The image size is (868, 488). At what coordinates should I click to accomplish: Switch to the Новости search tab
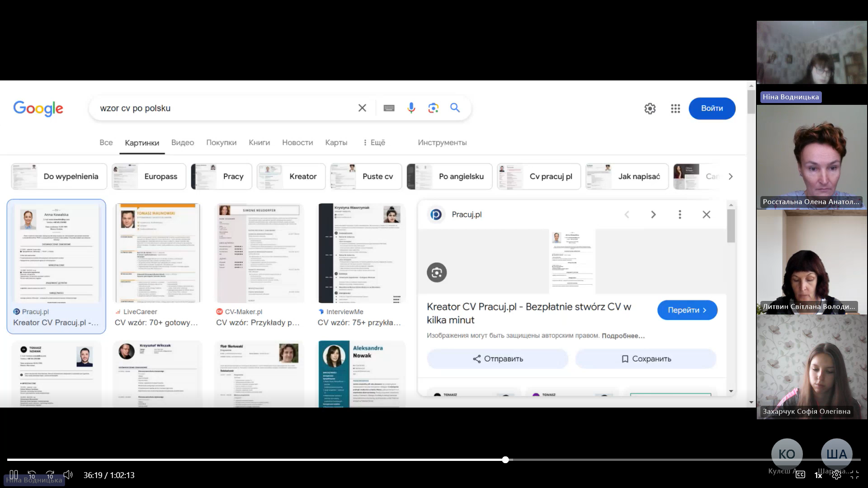point(297,142)
